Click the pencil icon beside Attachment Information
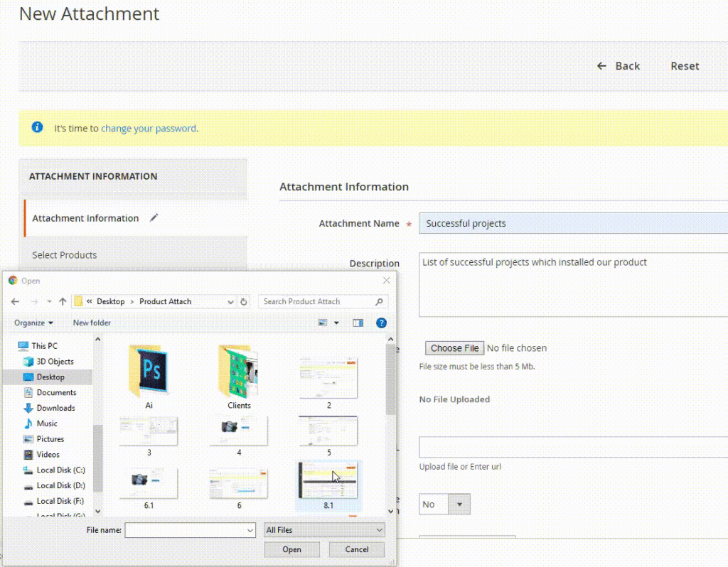 [x=154, y=218]
